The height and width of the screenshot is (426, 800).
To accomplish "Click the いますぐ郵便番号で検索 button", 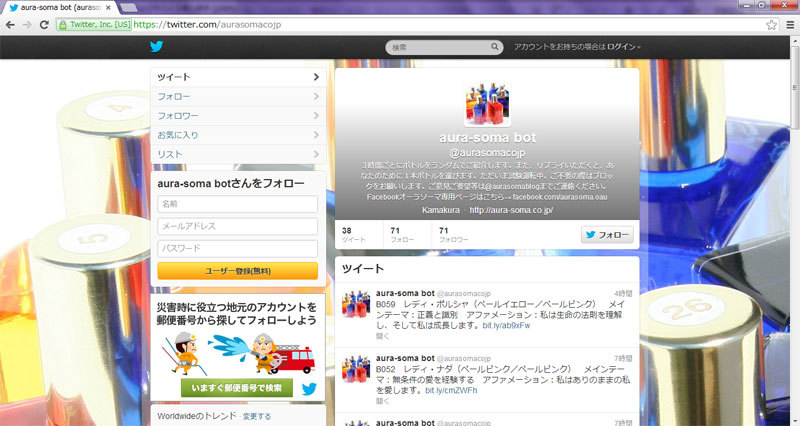I will [x=237, y=388].
